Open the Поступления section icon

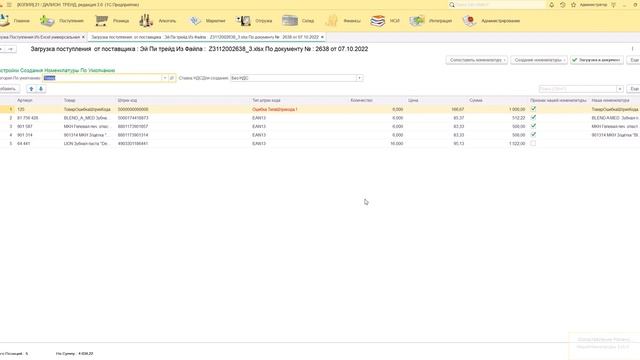(47, 20)
